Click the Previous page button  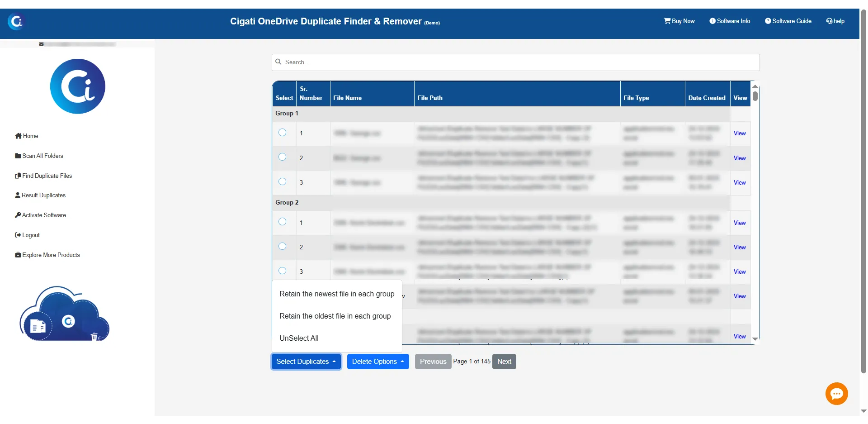pos(433,362)
